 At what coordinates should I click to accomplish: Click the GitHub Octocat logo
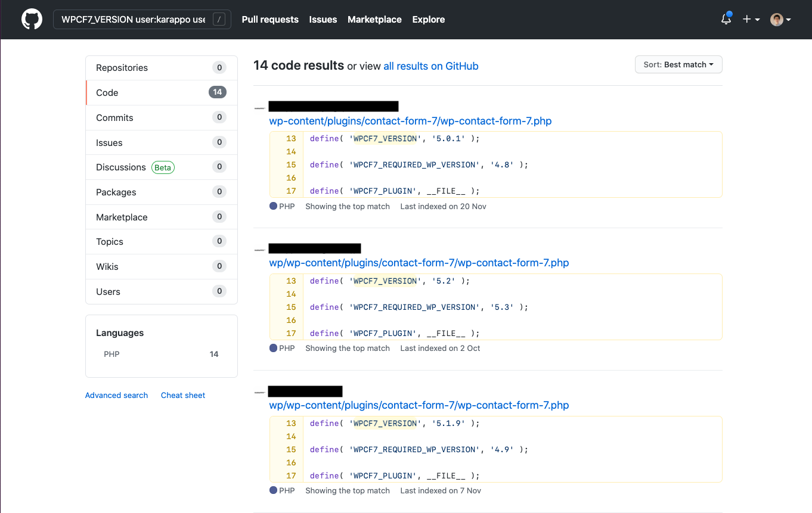click(x=32, y=20)
